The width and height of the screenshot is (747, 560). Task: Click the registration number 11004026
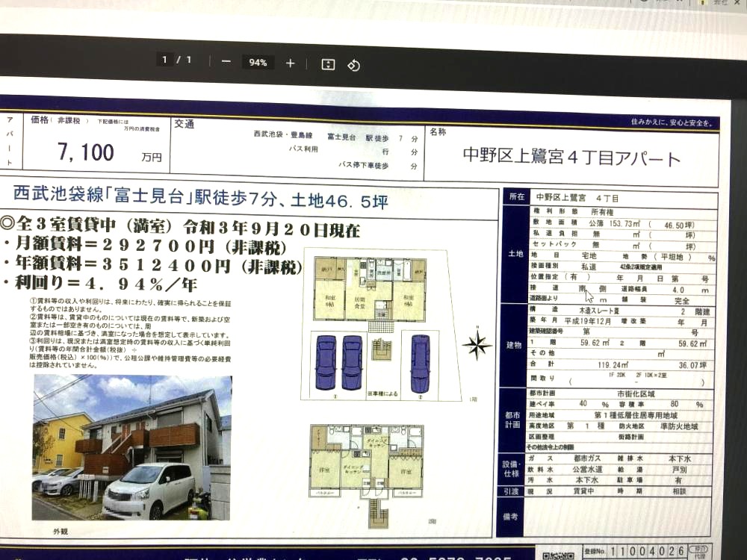pyautogui.click(x=646, y=552)
